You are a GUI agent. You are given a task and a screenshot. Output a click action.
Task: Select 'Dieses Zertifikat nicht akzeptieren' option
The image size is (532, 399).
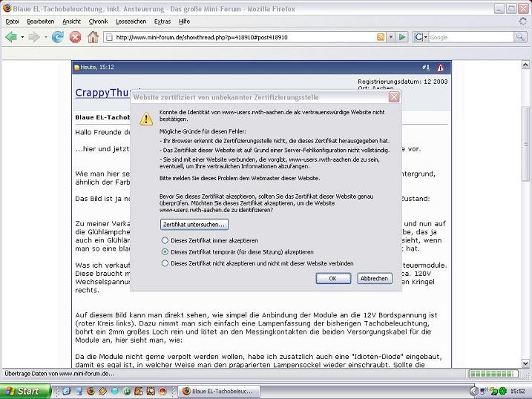[165, 263]
